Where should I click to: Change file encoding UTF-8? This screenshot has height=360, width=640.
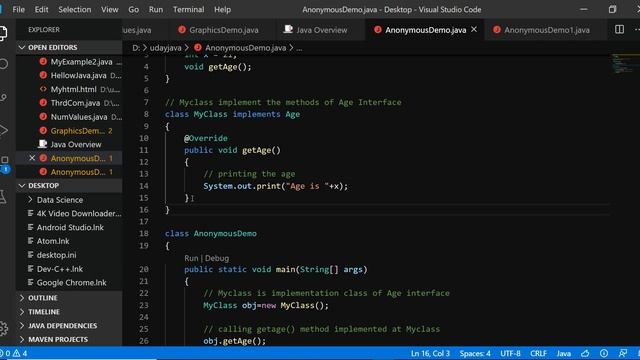(510, 353)
